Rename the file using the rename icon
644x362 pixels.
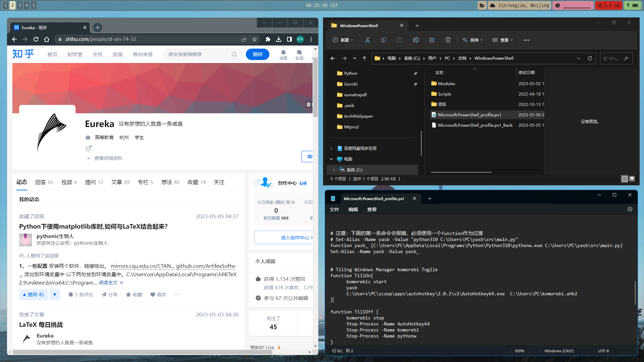(416, 40)
